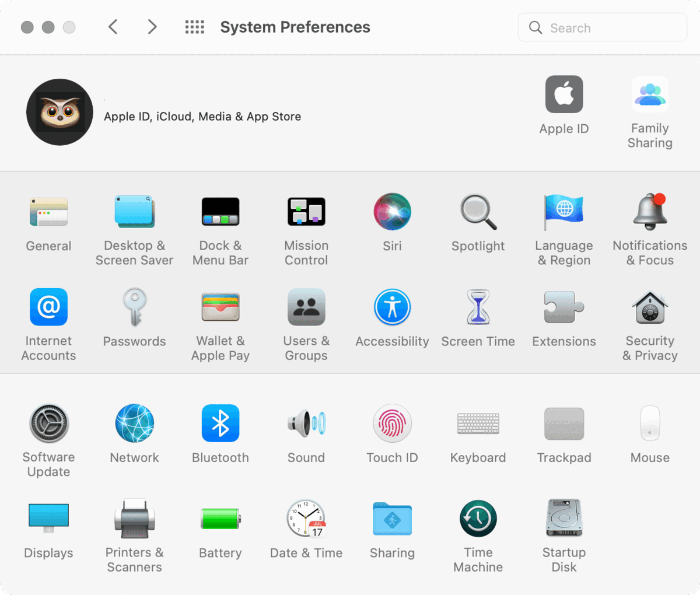Image resolution: width=700 pixels, height=595 pixels.
Task: Show all preferences grid button
Action: click(x=194, y=27)
